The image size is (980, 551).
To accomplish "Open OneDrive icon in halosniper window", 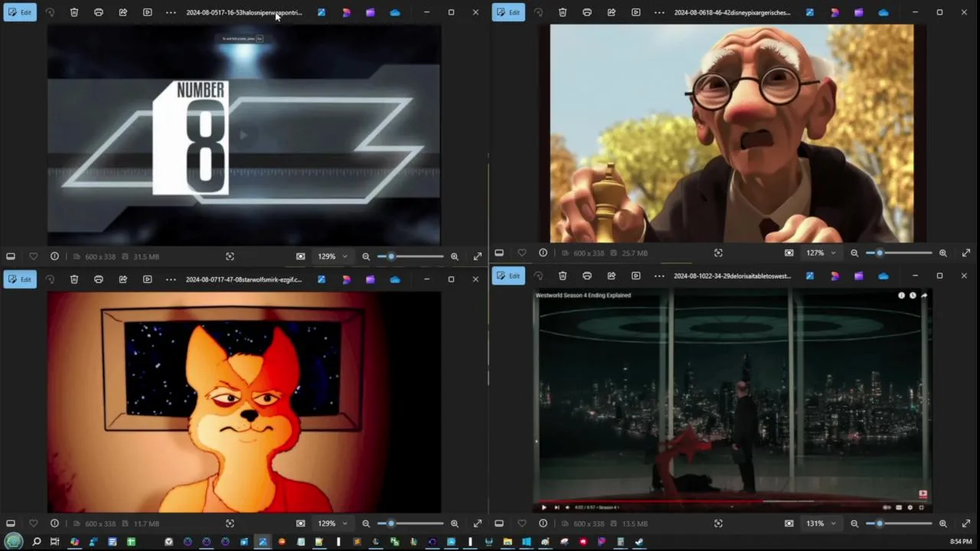I will coord(395,12).
